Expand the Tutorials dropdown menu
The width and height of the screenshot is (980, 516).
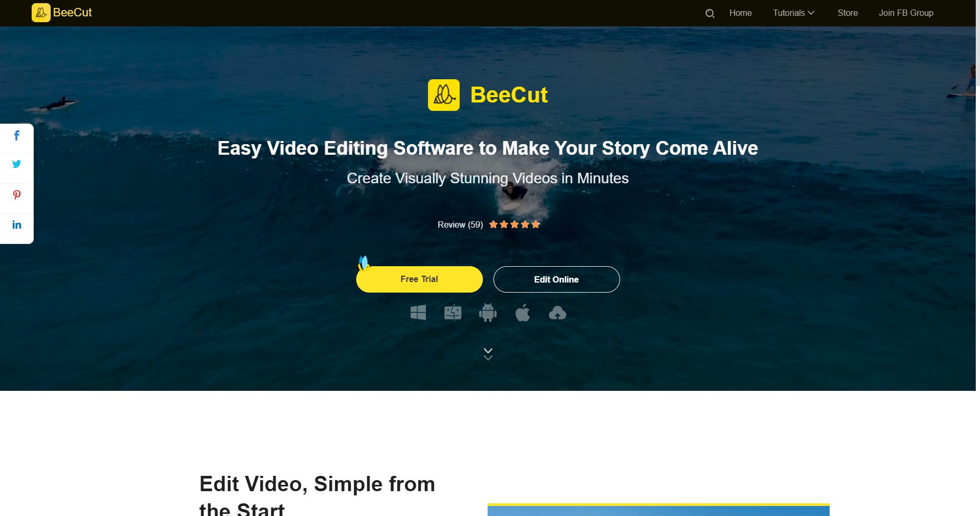(x=794, y=13)
